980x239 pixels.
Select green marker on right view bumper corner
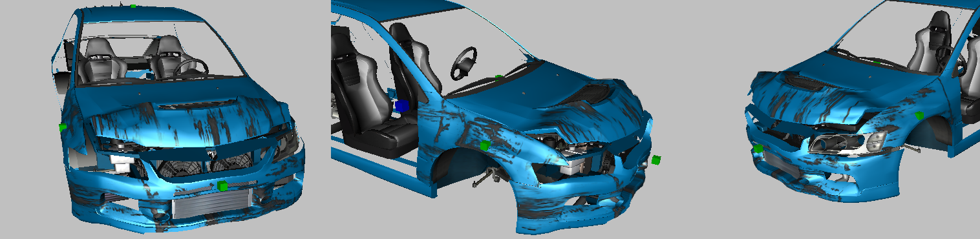[x=758, y=149]
